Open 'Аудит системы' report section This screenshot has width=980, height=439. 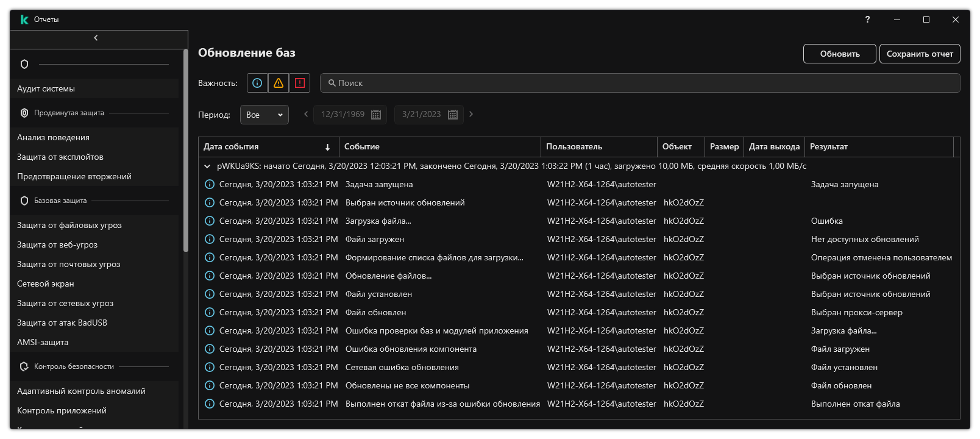(46, 88)
